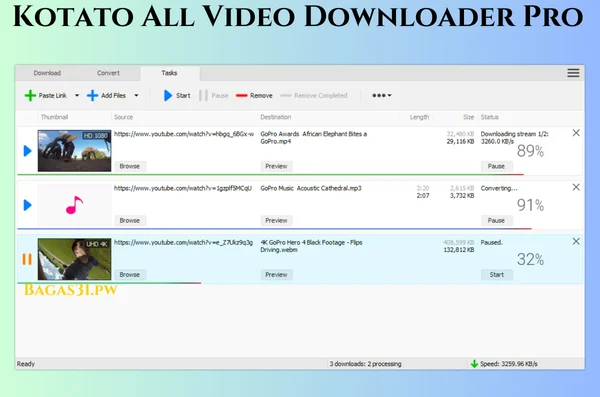Viewport: 600px width, 397px height.
Task: Click the source URL ending hbgq_6BGx-w
Action: pyautogui.click(x=184, y=134)
